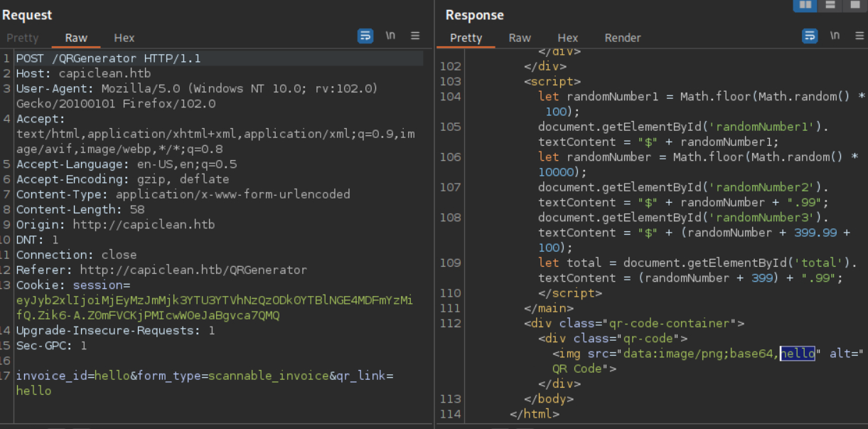The width and height of the screenshot is (868, 429).
Task: Show newline characters in Response panel
Action: tap(835, 36)
